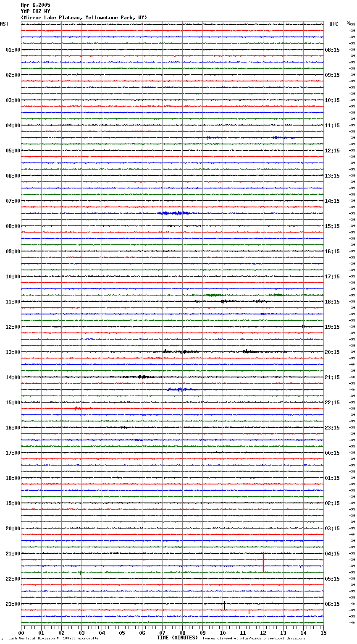Click the "(Mirror Lake Plateau, Yellowstone Park, WY)" title
Viewport: 357px width, 644px height.
pos(84,18)
